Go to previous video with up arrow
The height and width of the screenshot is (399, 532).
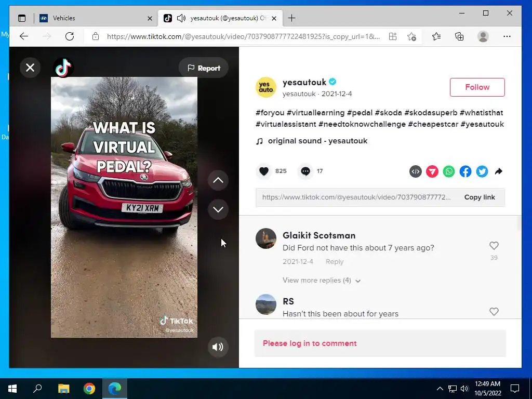coord(218,180)
